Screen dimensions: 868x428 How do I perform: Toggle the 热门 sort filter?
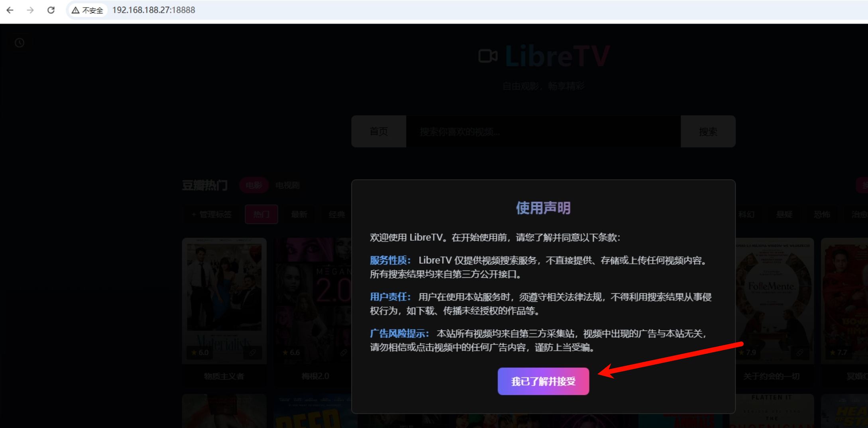pos(261,214)
